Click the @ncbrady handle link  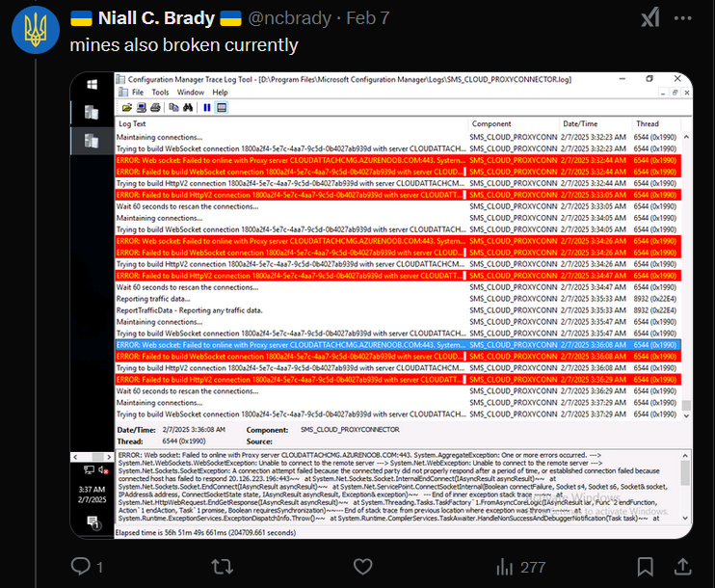[x=289, y=18]
